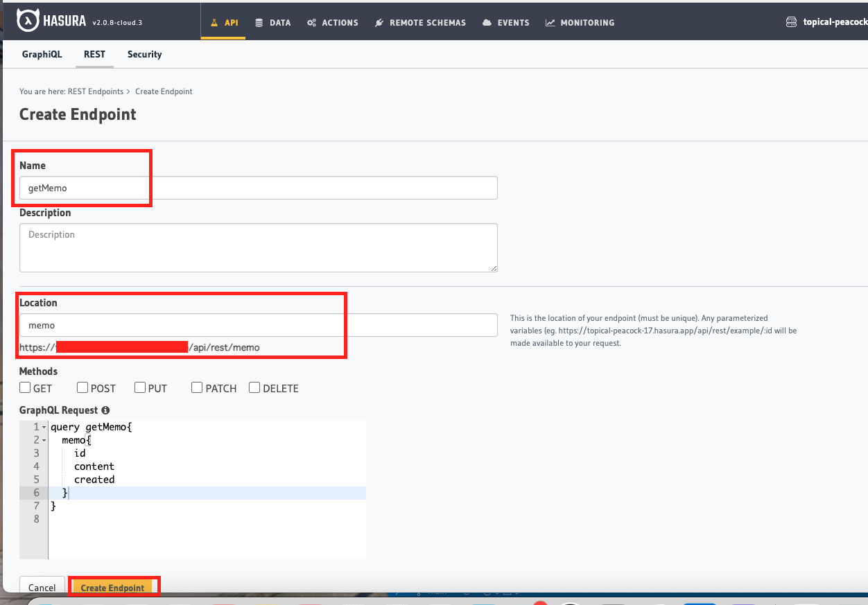
Task: Click the server icon beside topical-peacock
Action: click(791, 21)
